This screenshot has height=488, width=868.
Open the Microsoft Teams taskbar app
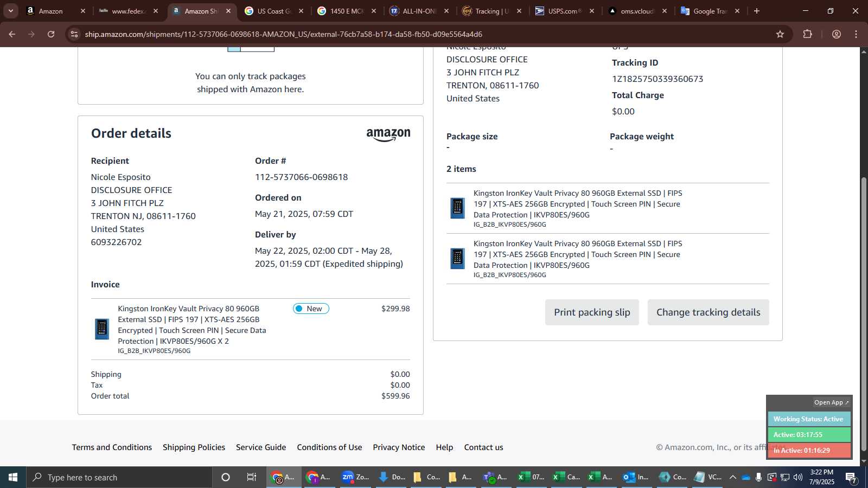tap(495, 477)
